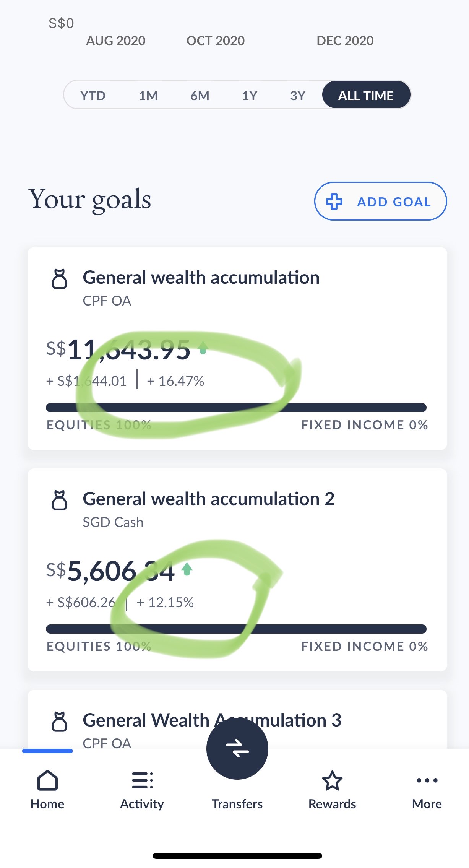Open the Activity list icon
Image resolution: width=469 pixels, height=868 pixels.
pos(142,780)
